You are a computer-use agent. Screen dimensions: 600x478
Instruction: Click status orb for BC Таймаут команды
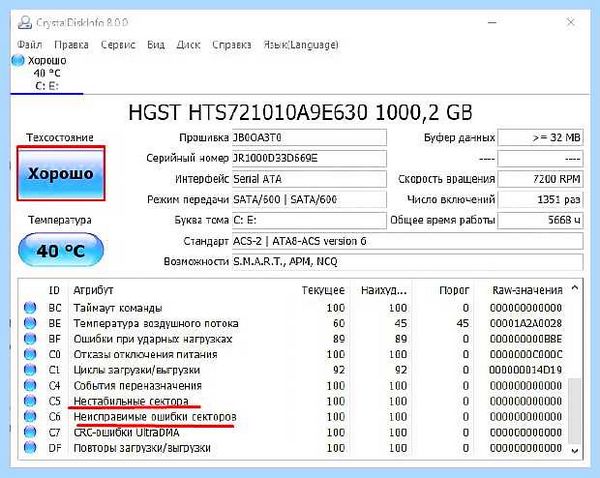30,307
